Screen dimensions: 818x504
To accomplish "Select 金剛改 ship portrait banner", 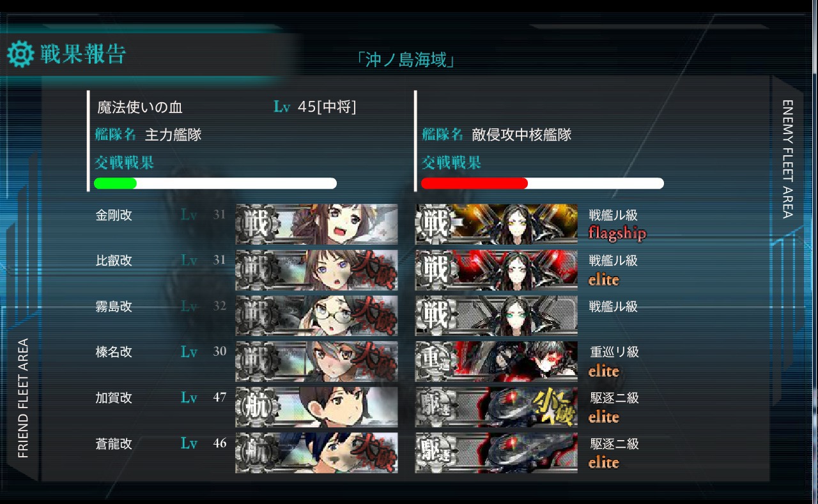I will [316, 224].
